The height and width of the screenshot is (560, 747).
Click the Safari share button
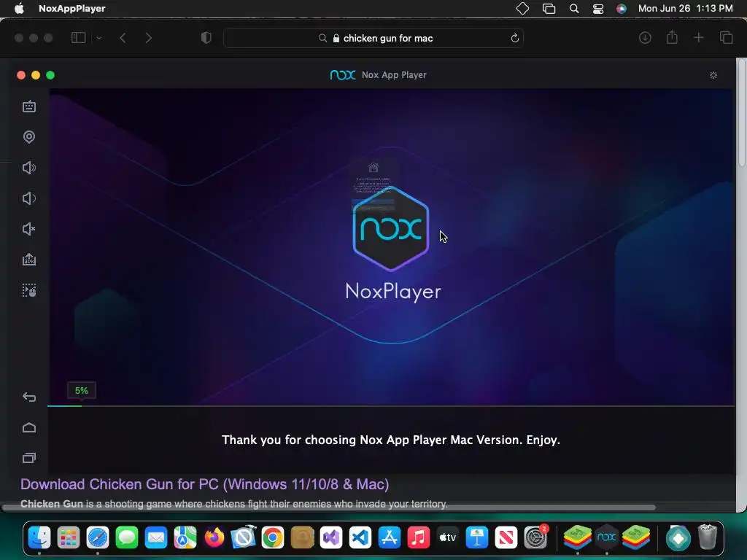pos(672,38)
